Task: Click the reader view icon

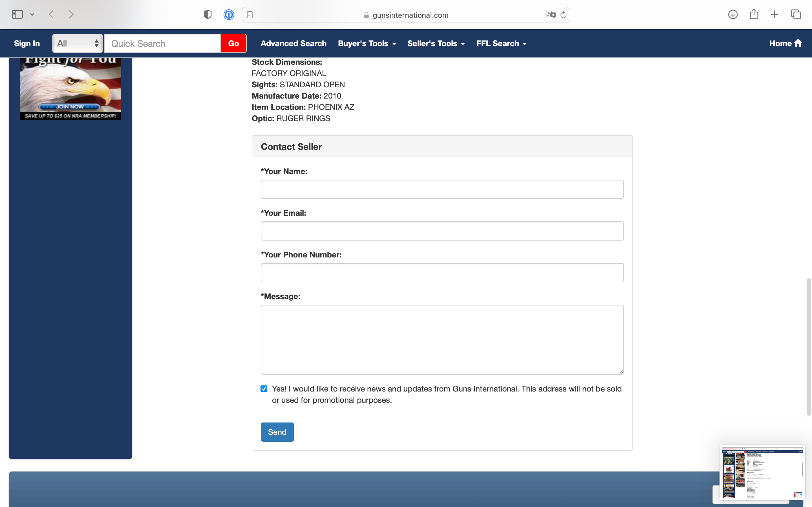Action: [250, 15]
